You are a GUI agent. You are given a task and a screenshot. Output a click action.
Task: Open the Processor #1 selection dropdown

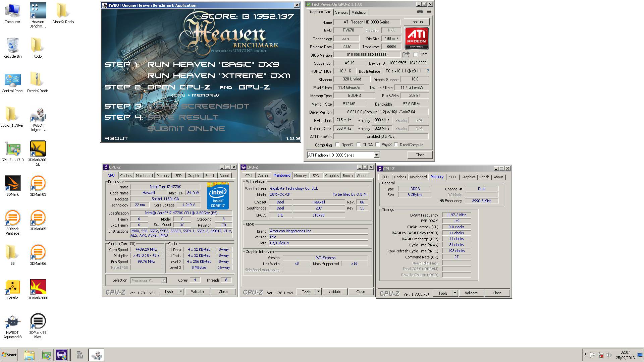click(164, 281)
